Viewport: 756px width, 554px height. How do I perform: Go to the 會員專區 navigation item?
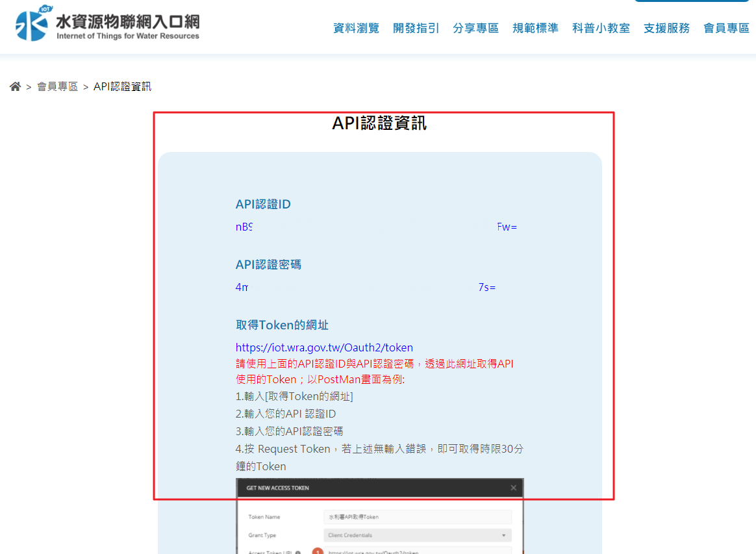click(x=726, y=29)
